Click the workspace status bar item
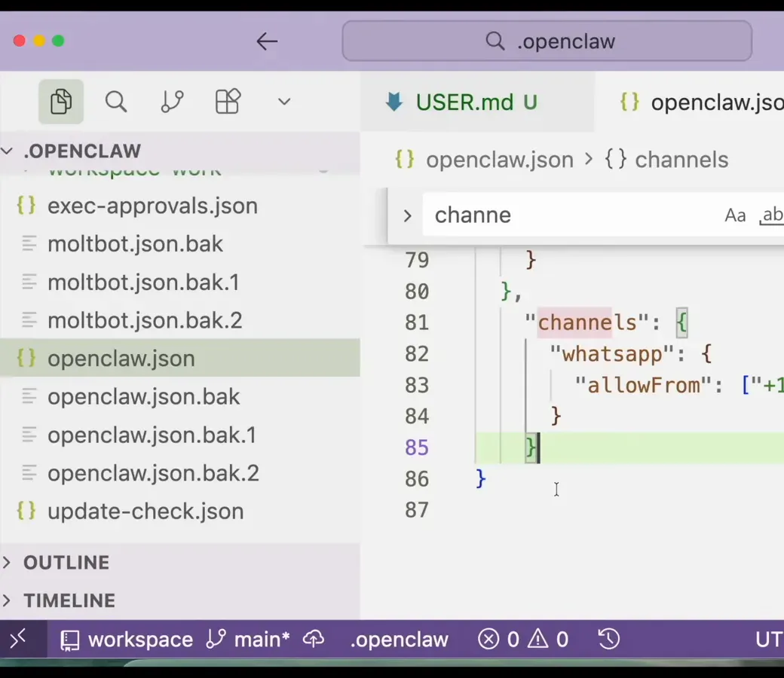This screenshot has height=678, width=784. [x=127, y=640]
